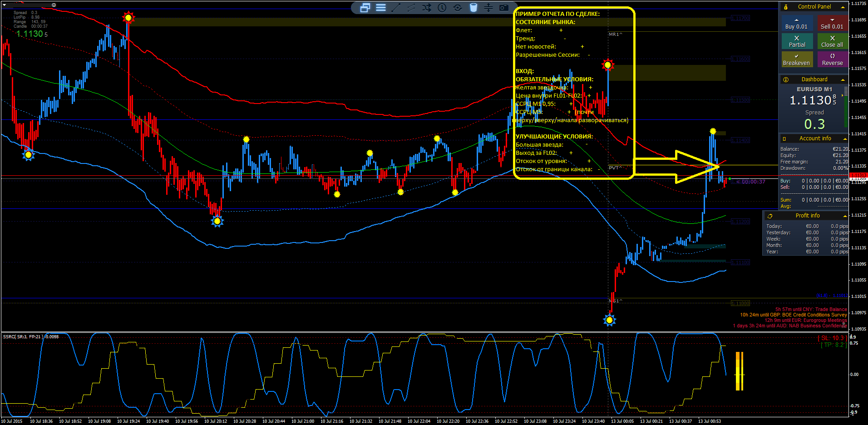
Task: Select the parallel channel drawing tool
Action: 411,8
